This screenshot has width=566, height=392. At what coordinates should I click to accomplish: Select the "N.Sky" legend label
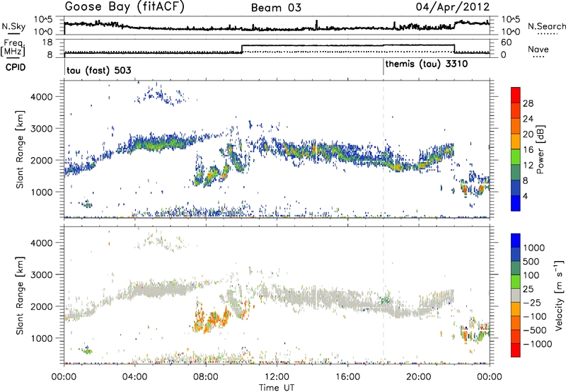13,26
